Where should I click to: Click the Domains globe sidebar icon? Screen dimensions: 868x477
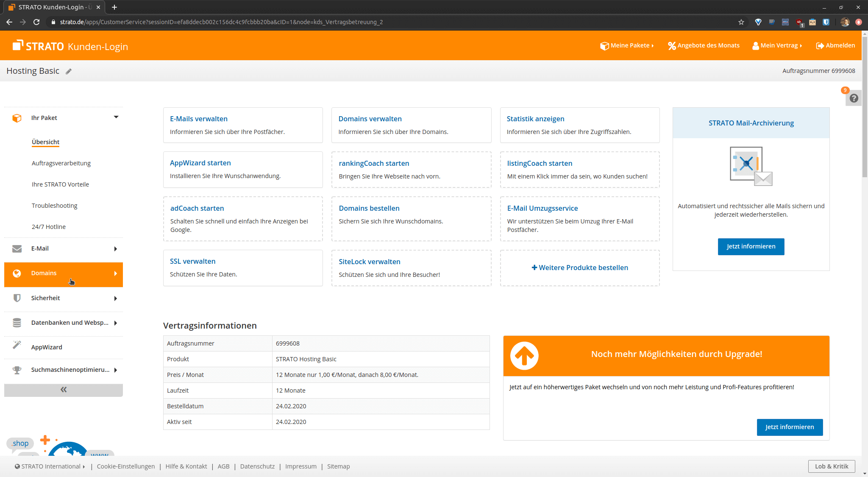point(17,273)
